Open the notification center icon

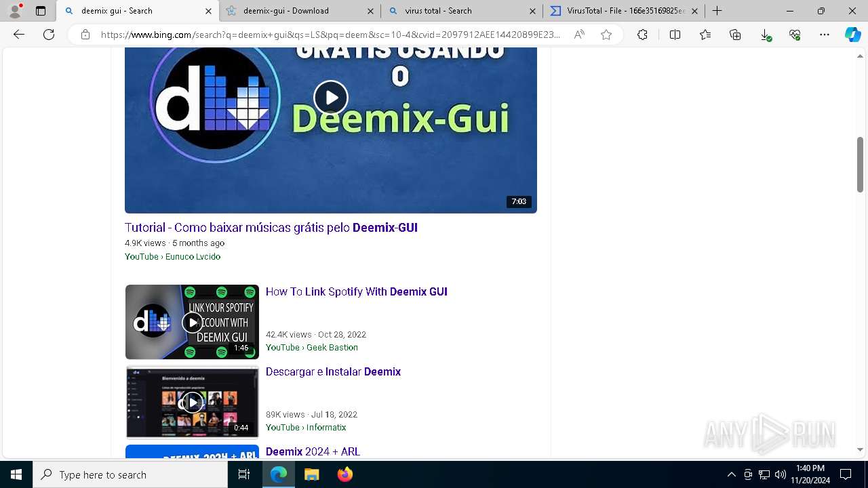point(846,474)
